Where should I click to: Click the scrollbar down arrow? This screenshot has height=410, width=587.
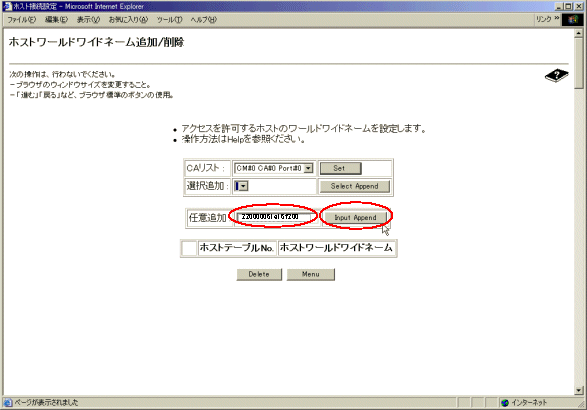(x=579, y=390)
